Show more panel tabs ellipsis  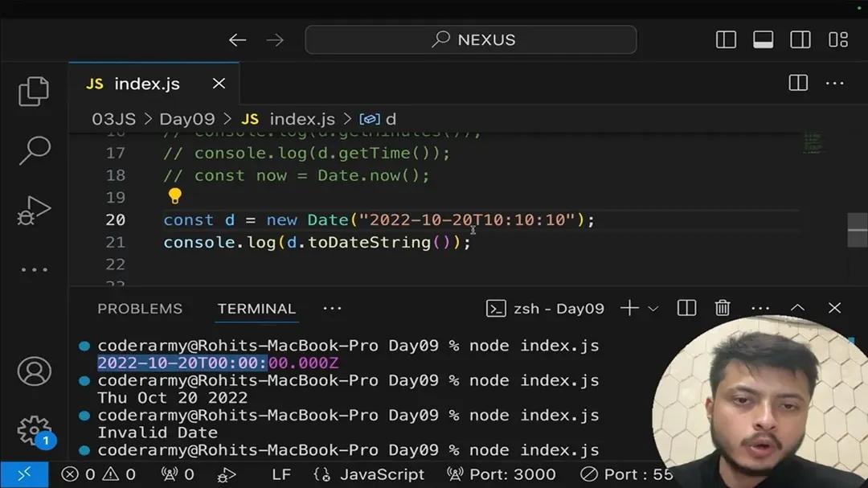pyautogui.click(x=332, y=309)
